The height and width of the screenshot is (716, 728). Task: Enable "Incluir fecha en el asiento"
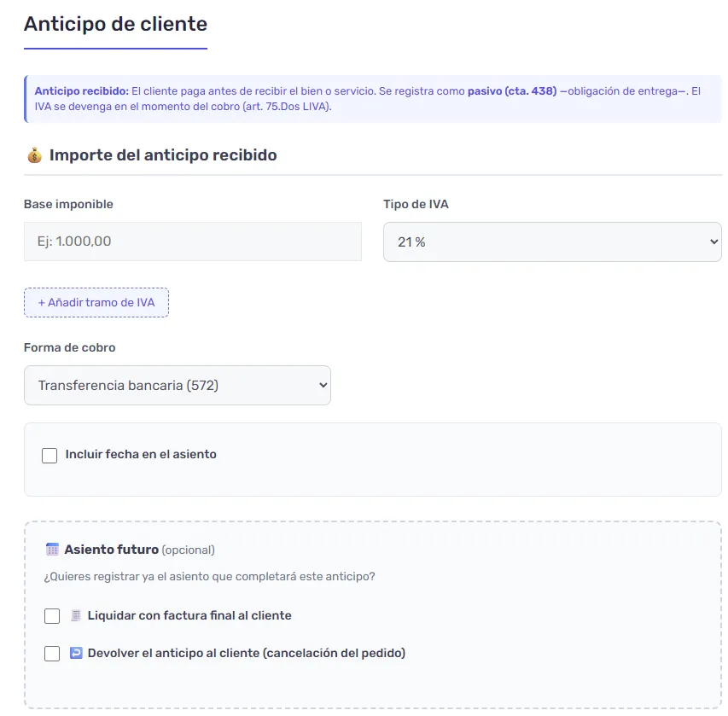(x=50, y=455)
